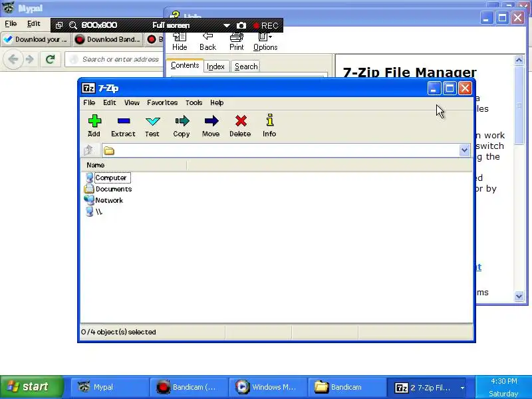Select the Network item in the list
This screenshot has height=399, width=532.
[104, 200]
